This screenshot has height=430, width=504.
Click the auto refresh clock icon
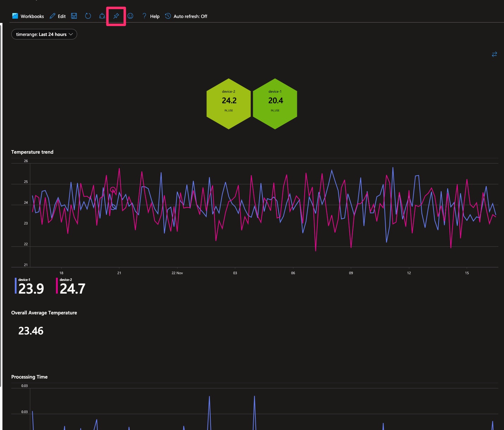point(168,16)
